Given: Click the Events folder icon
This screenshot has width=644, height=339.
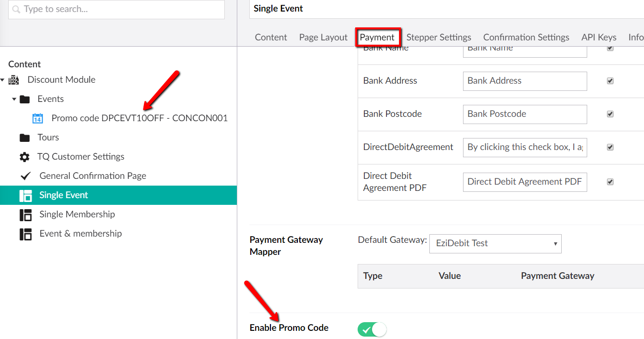Looking at the screenshot, I should click(x=25, y=99).
